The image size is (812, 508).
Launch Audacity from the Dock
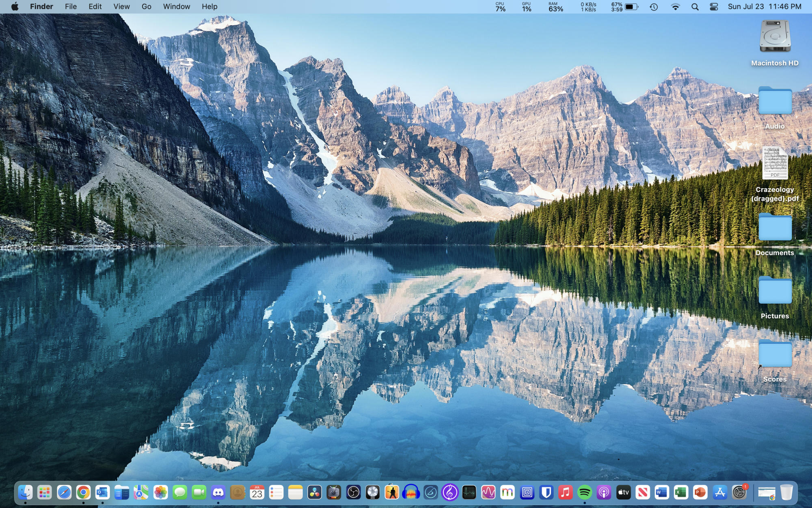[411, 493]
